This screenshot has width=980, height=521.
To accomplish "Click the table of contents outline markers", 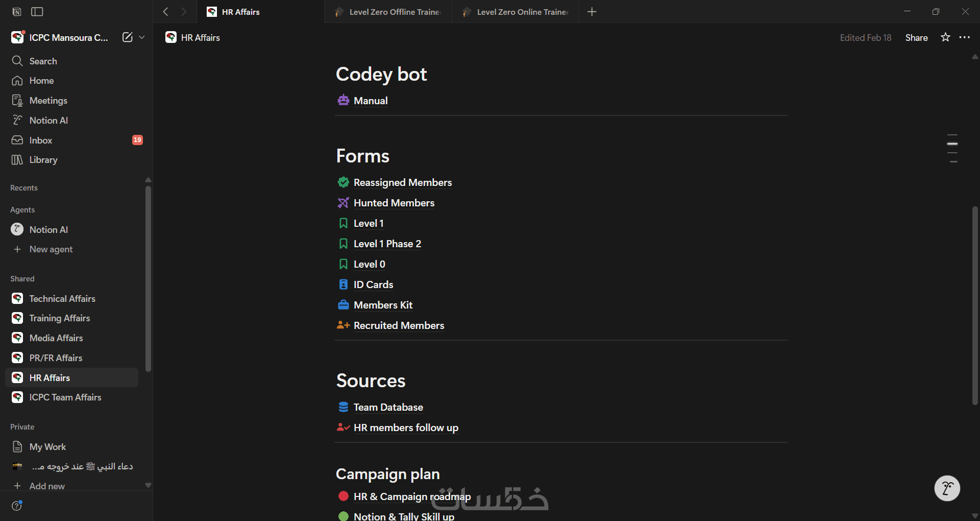I will (952, 149).
